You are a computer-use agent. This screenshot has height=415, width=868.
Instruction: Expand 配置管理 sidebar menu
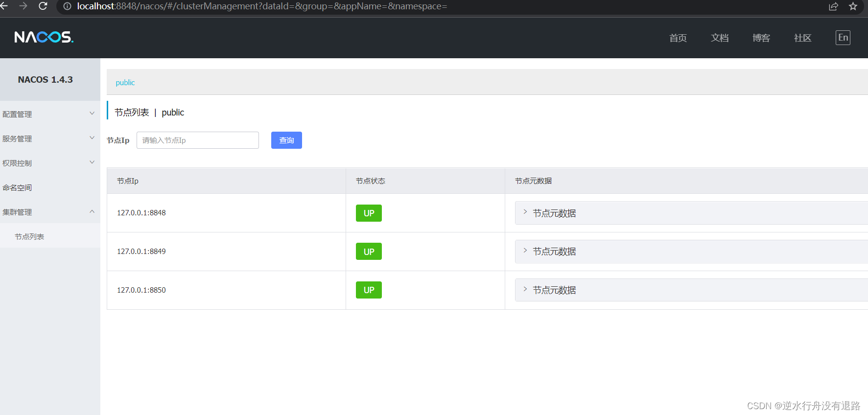(x=50, y=114)
